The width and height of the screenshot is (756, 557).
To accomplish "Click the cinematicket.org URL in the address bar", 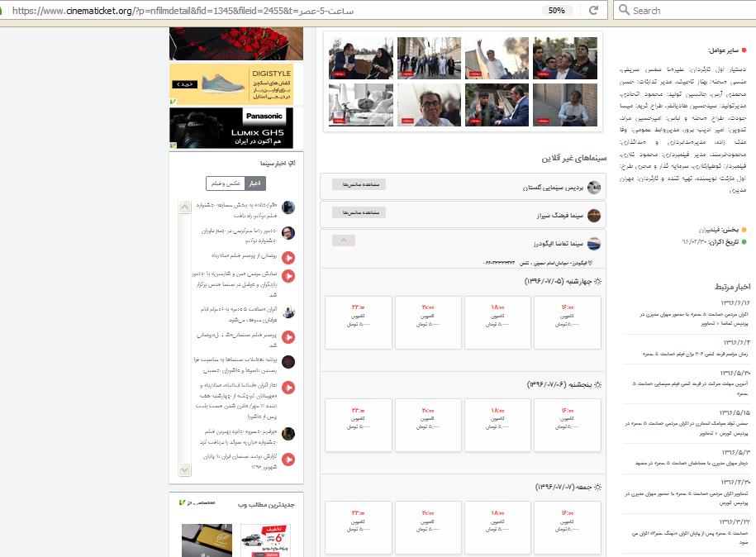I will coord(183,11).
